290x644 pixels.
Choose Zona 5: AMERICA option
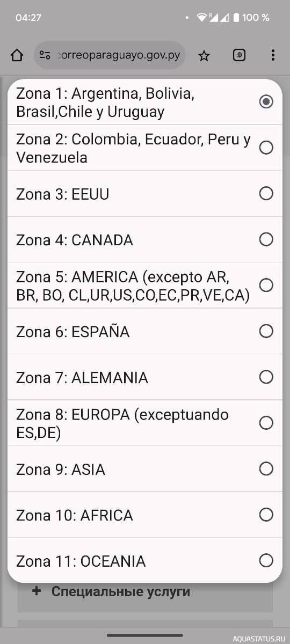[145, 285]
